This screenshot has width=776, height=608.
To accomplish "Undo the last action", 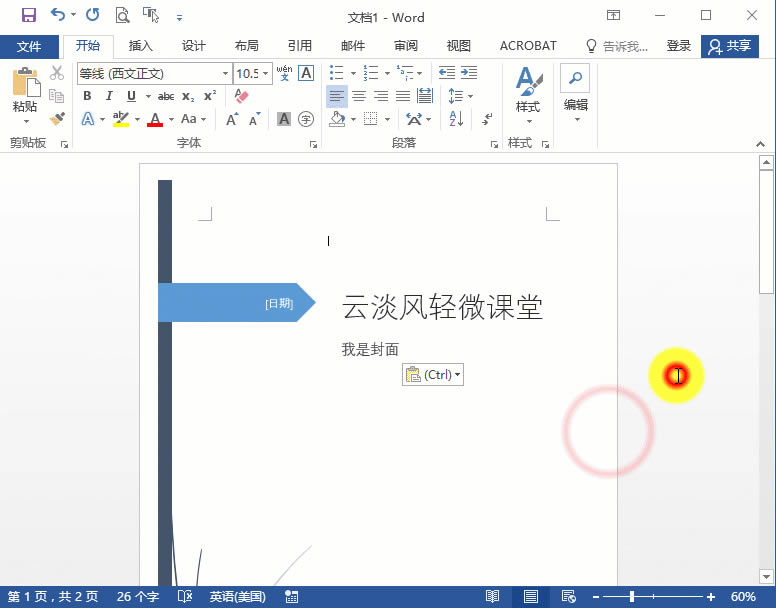I will click(58, 15).
